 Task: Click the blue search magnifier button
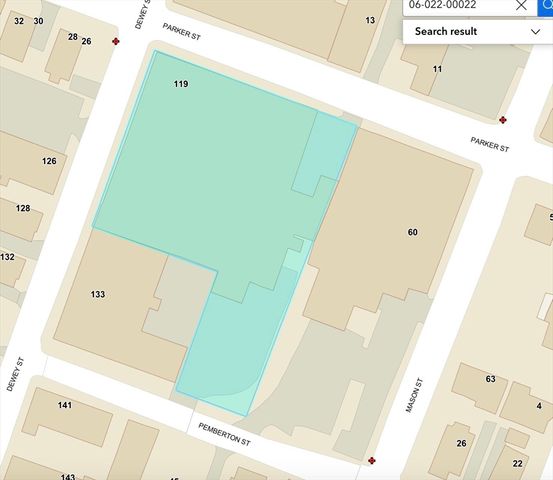click(545, 7)
